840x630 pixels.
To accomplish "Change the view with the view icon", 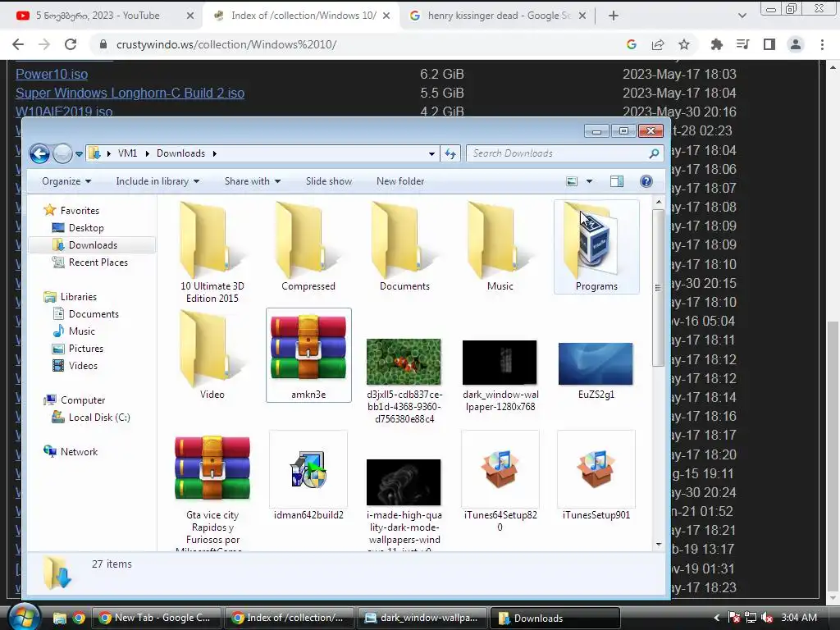I will (572, 181).
